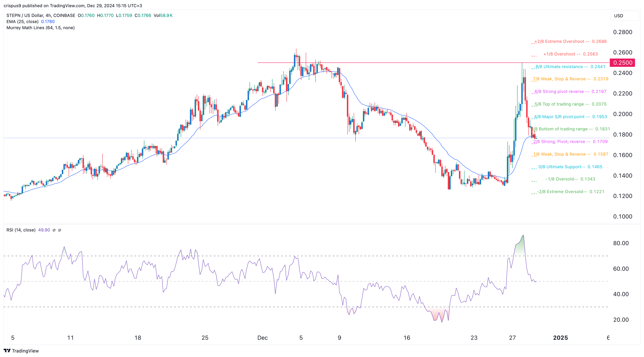Screen dimensions: 644x357
Task: Click the open price O0.1760
Action: [86, 15]
